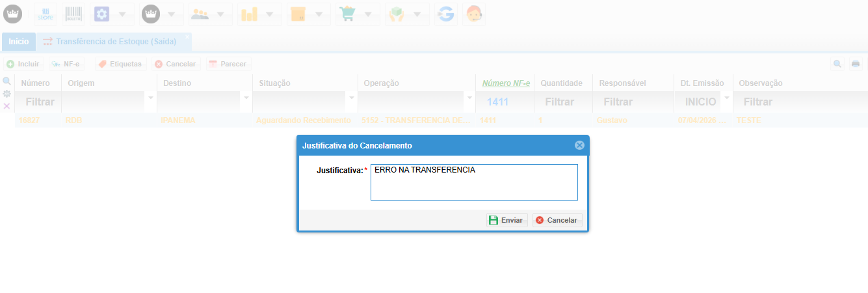Open the illi Store icon
This screenshot has height=293, width=868.
click(x=46, y=14)
